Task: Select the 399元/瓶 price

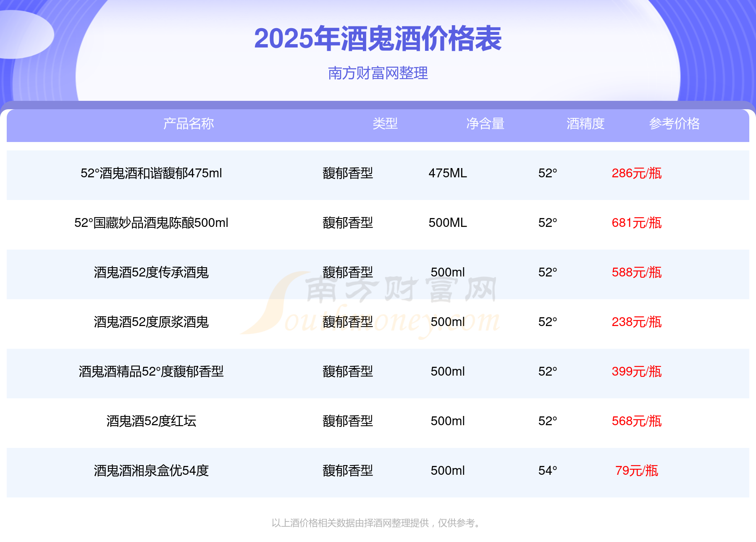Action: pos(637,371)
